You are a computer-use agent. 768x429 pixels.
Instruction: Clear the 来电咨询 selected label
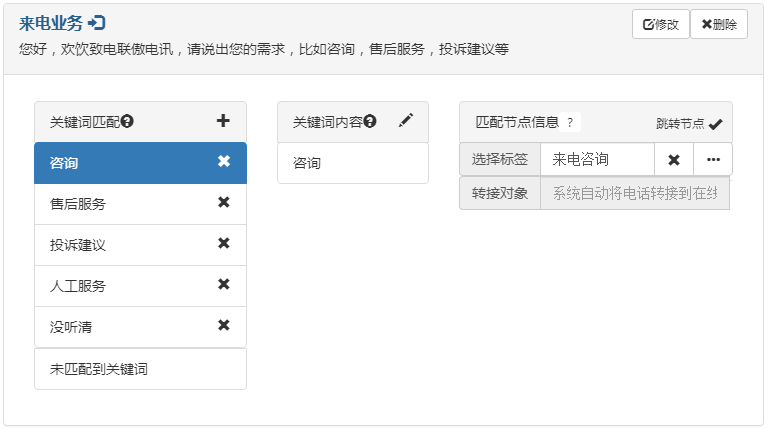point(674,160)
